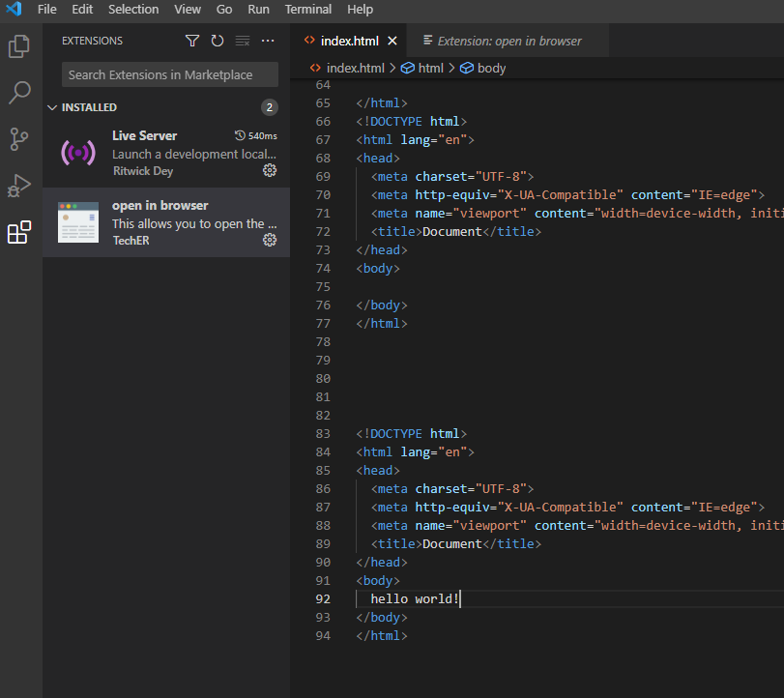Open the Go menu
The image size is (784, 698).
224,9
